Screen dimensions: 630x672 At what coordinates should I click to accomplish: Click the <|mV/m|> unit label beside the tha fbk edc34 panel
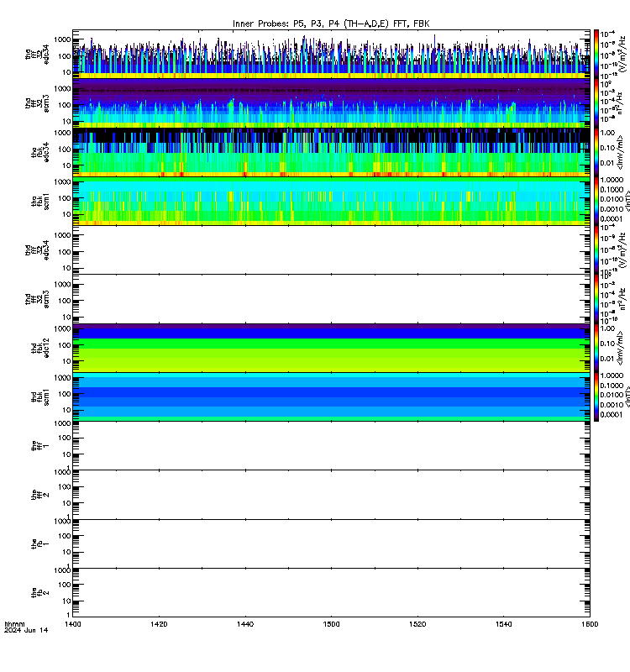point(622,152)
